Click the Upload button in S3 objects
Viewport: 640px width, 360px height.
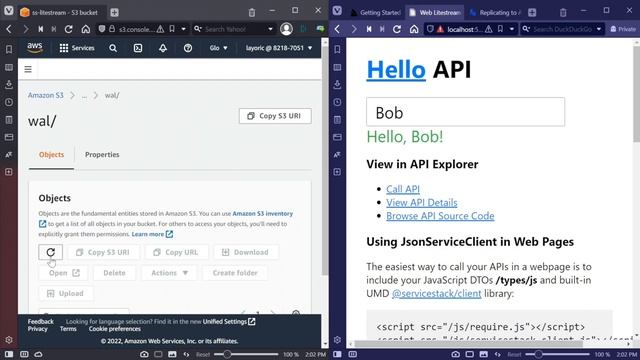[66, 293]
